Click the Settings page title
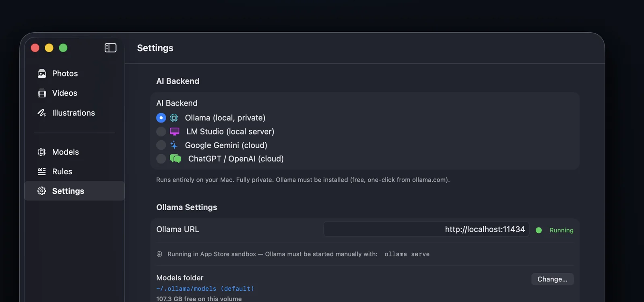 tap(155, 48)
